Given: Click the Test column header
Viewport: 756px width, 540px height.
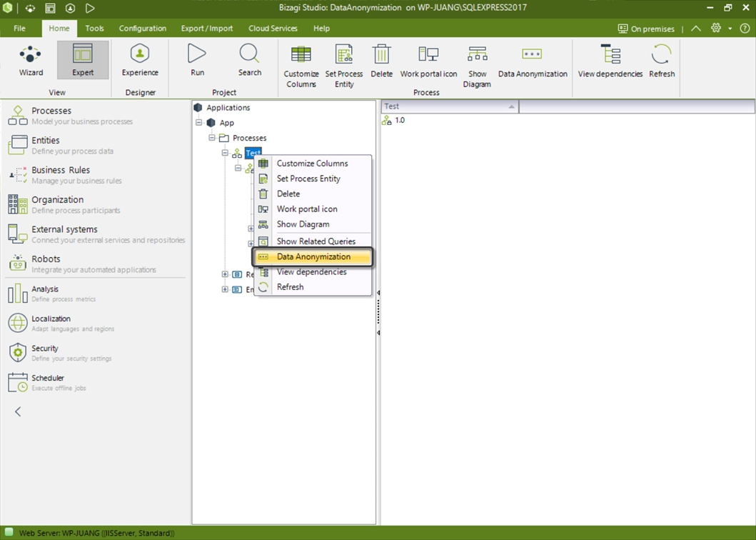Looking at the screenshot, I should click(450, 106).
